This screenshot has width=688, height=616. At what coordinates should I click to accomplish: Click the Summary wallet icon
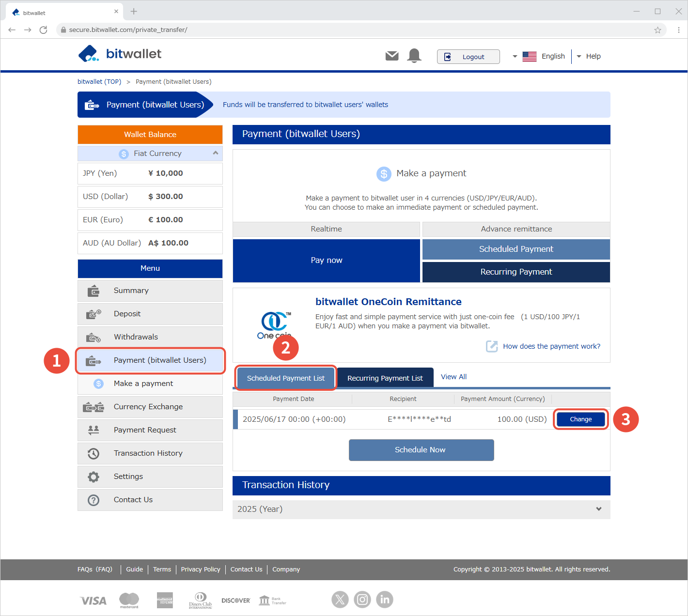(94, 291)
